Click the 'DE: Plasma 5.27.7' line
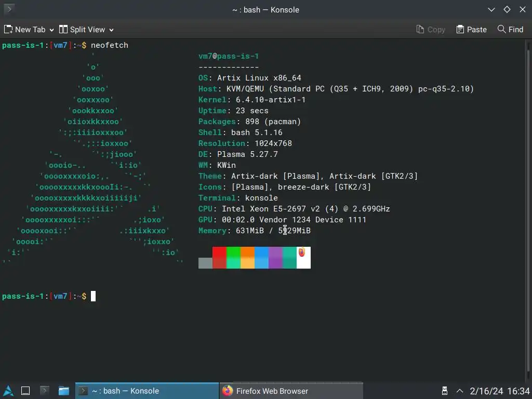The image size is (532, 399). point(238,154)
